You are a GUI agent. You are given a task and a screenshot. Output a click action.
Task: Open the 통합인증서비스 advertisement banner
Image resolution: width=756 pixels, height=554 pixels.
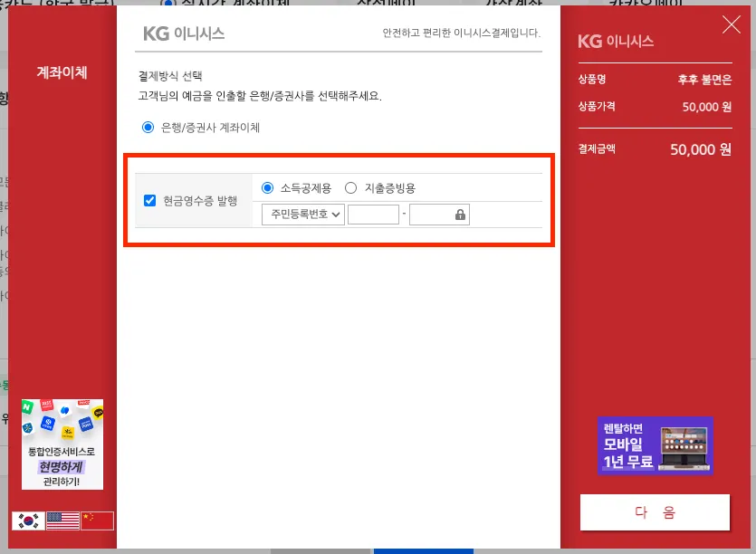[62, 444]
